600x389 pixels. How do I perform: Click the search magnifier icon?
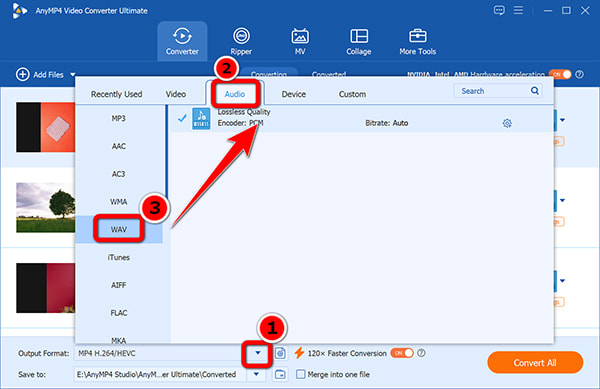click(x=535, y=91)
